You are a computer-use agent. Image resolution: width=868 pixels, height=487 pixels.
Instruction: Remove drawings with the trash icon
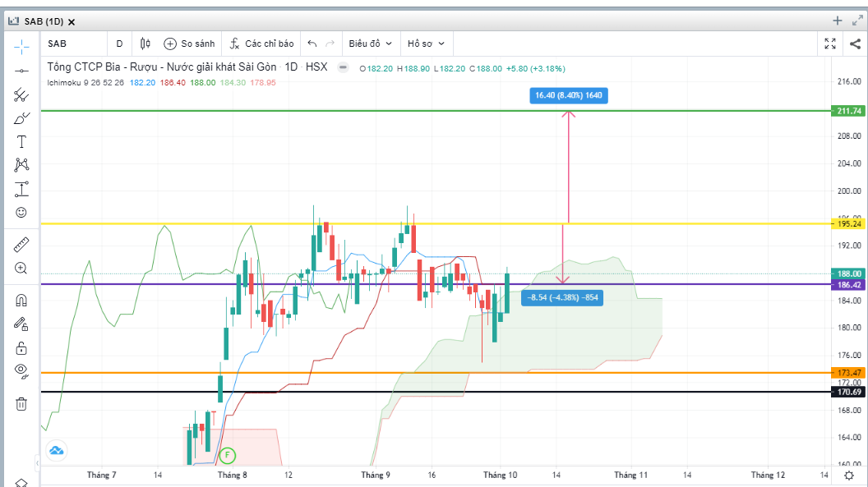tap(21, 404)
